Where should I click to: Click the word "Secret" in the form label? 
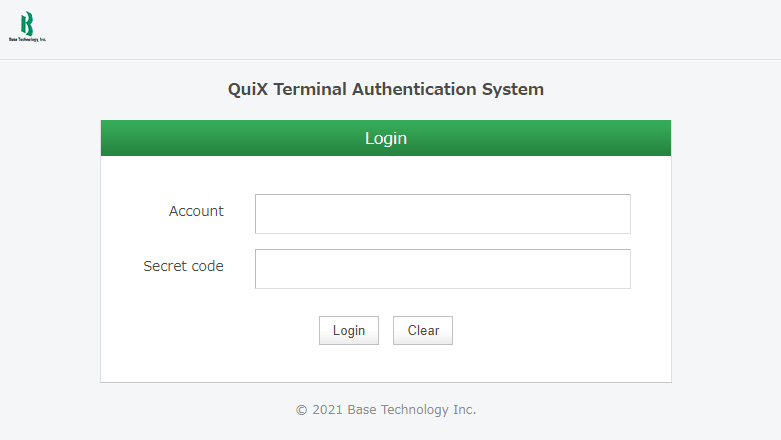click(165, 266)
